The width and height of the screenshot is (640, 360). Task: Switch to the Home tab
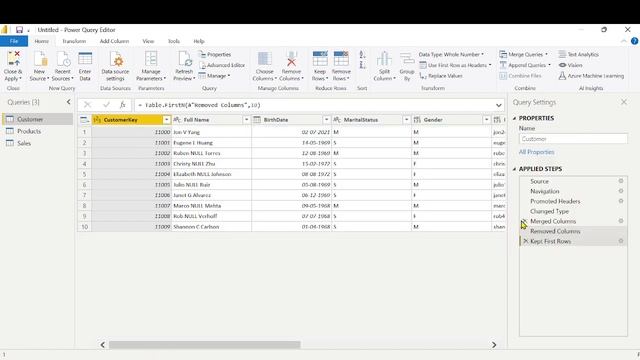coord(42,41)
